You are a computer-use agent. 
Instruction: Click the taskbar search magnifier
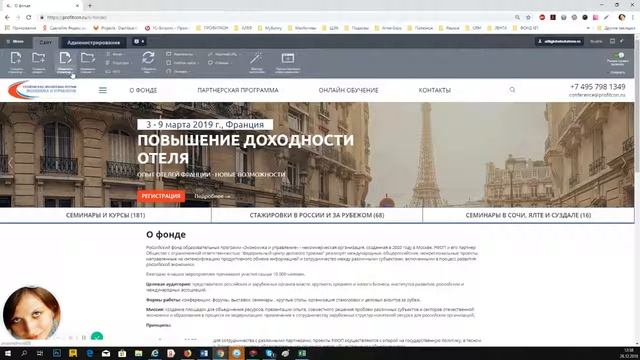point(24,353)
